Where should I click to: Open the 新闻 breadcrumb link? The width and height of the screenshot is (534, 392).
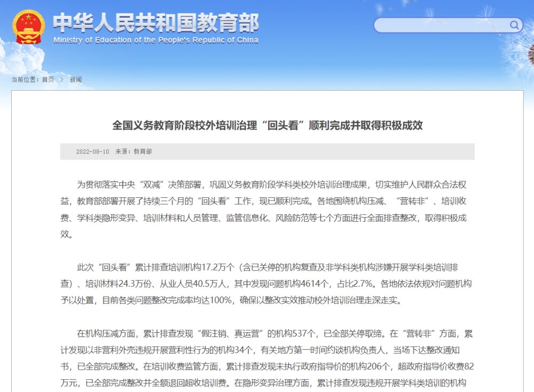tap(75, 79)
